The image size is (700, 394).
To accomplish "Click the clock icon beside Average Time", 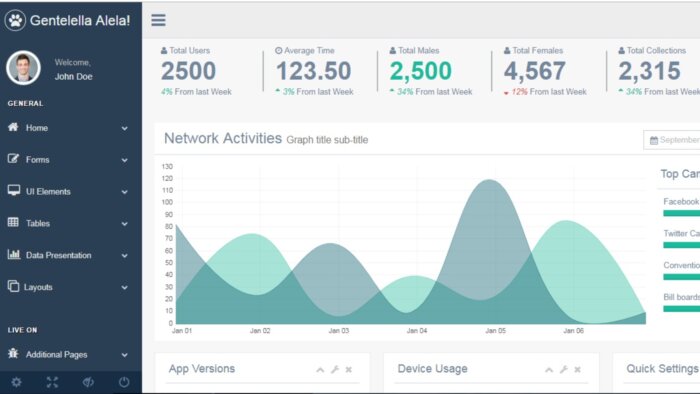I will pyautogui.click(x=279, y=51).
